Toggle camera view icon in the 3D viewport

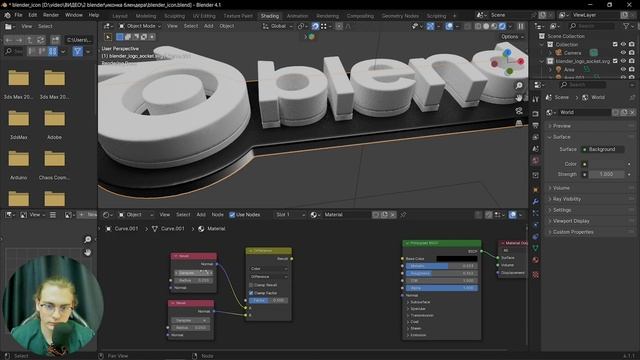pos(519,111)
